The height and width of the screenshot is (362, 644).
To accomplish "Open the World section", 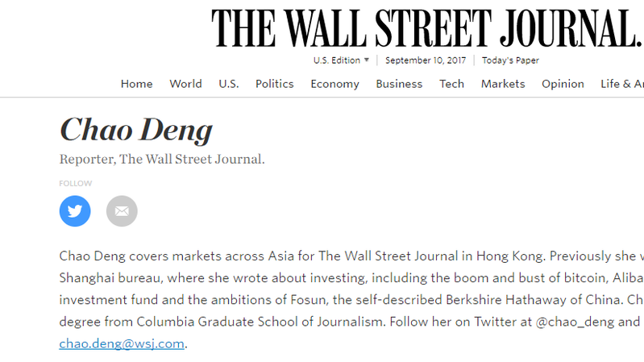I will click(185, 84).
